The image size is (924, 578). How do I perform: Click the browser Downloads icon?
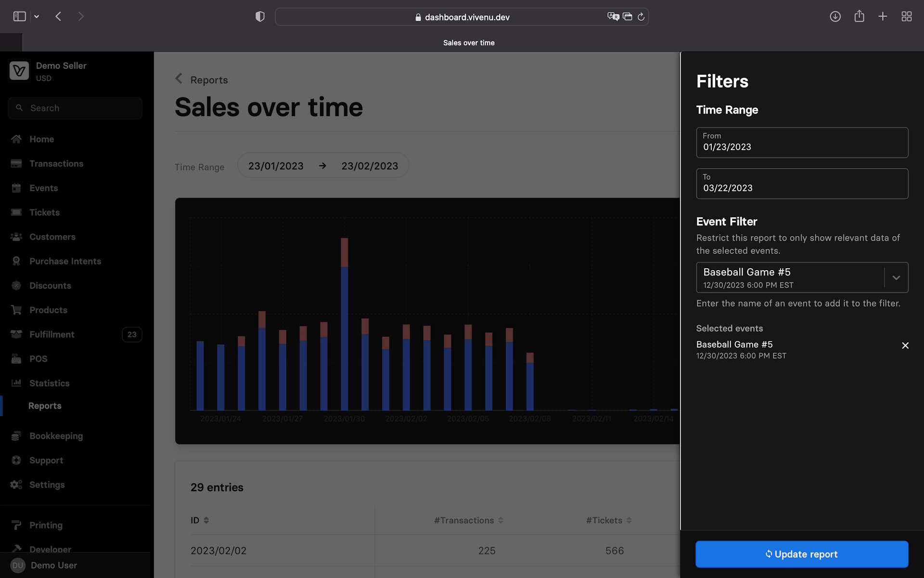835,17
